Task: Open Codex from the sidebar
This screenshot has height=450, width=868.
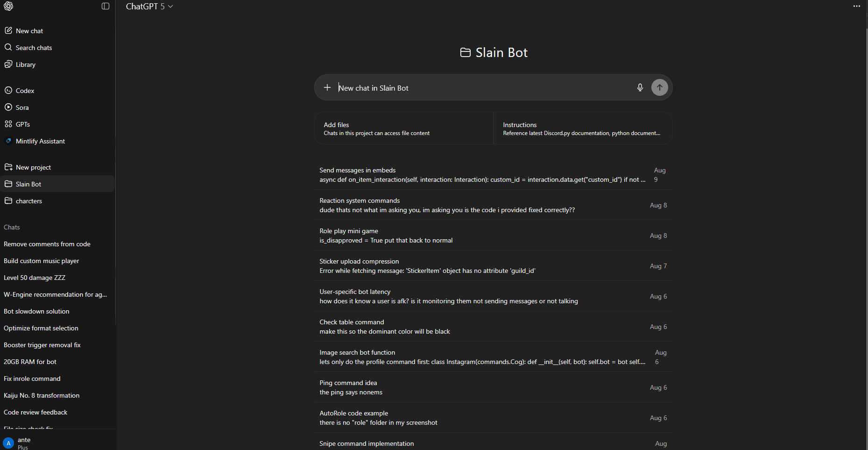Action: (x=25, y=91)
